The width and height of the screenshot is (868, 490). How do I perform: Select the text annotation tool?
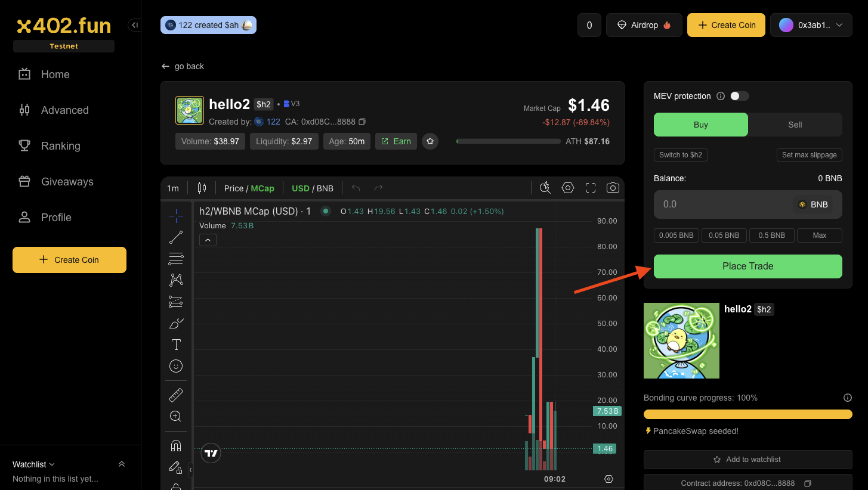tap(176, 345)
